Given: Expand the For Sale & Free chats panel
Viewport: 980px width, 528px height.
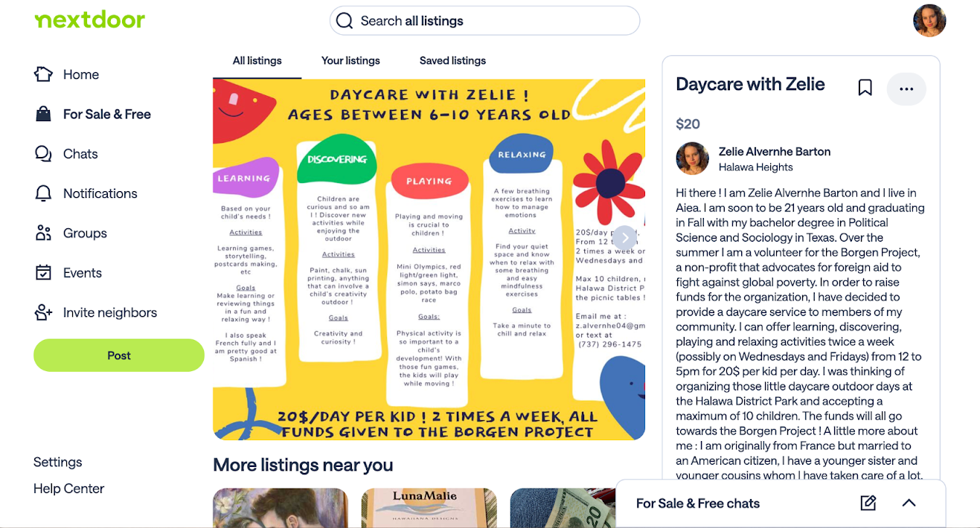Looking at the screenshot, I should coord(909,503).
